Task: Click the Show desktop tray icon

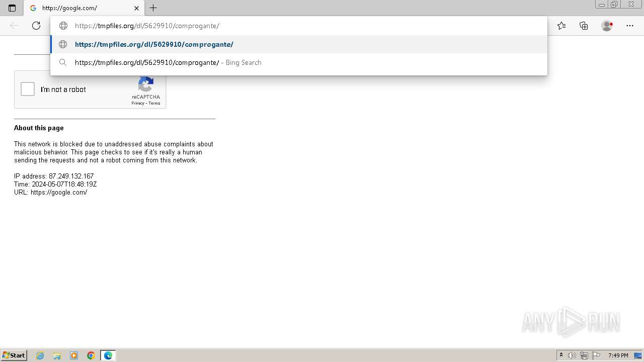Action: [638, 355]
